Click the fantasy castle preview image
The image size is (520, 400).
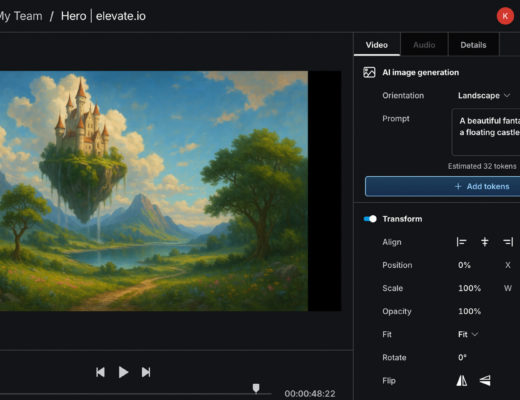(x=154, y=191)
